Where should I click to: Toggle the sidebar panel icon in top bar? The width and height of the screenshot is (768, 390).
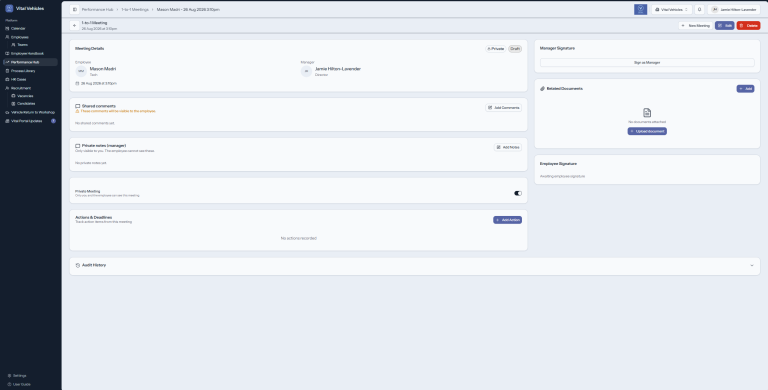[74, 9]
